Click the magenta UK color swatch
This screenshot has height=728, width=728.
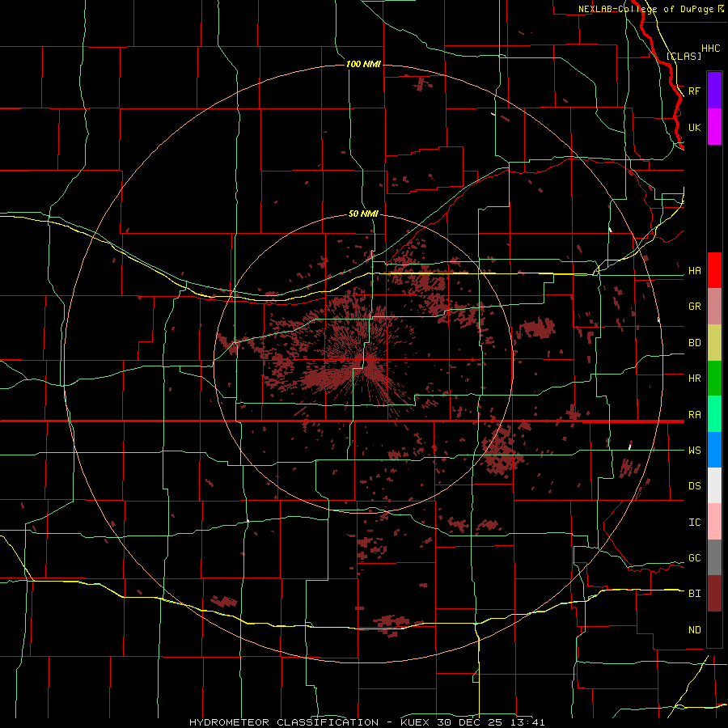click(x=714, y=127)
